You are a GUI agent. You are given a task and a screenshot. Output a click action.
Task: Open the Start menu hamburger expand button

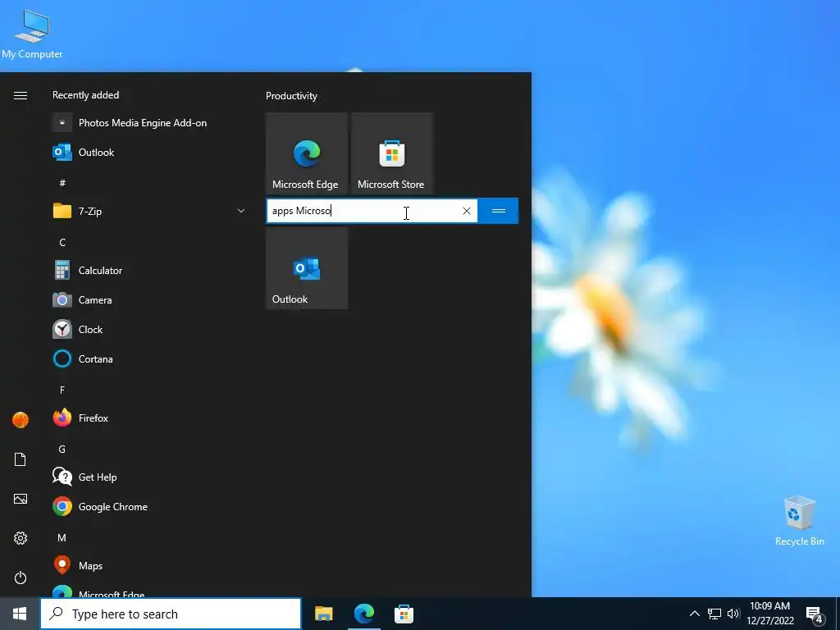(x=21, y=95)
